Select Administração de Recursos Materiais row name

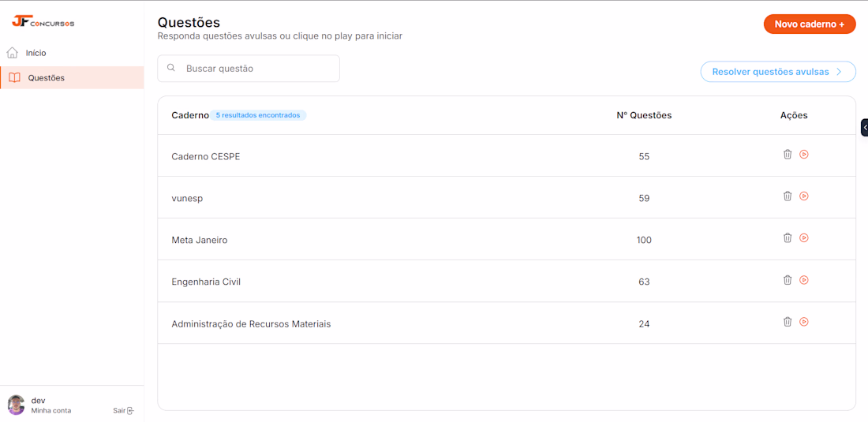(251, 324)
